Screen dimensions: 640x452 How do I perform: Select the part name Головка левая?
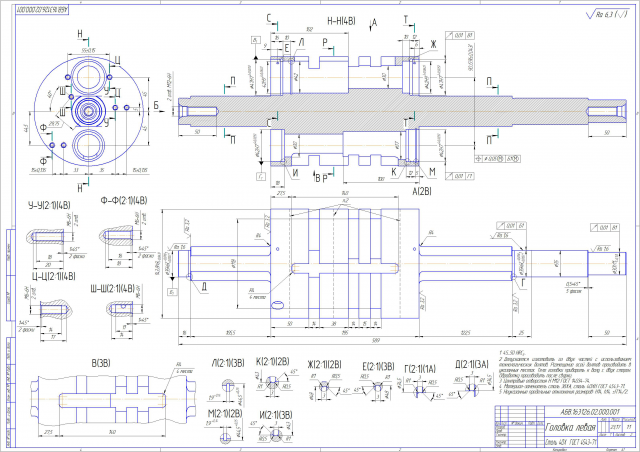[571, 427]
